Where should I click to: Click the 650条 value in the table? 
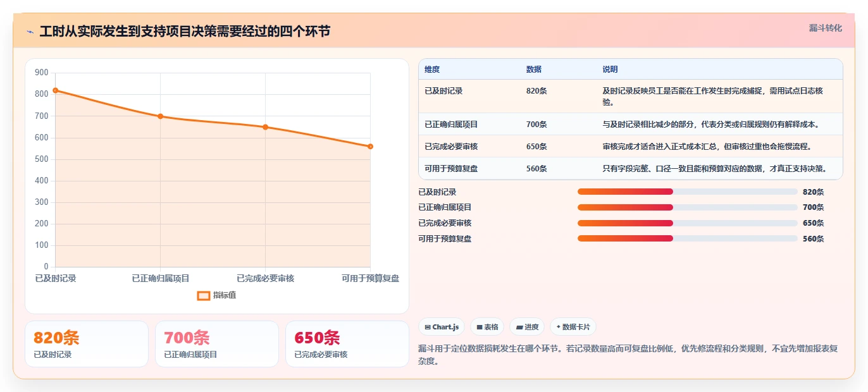pyautogui.click(x=536, y=147)
